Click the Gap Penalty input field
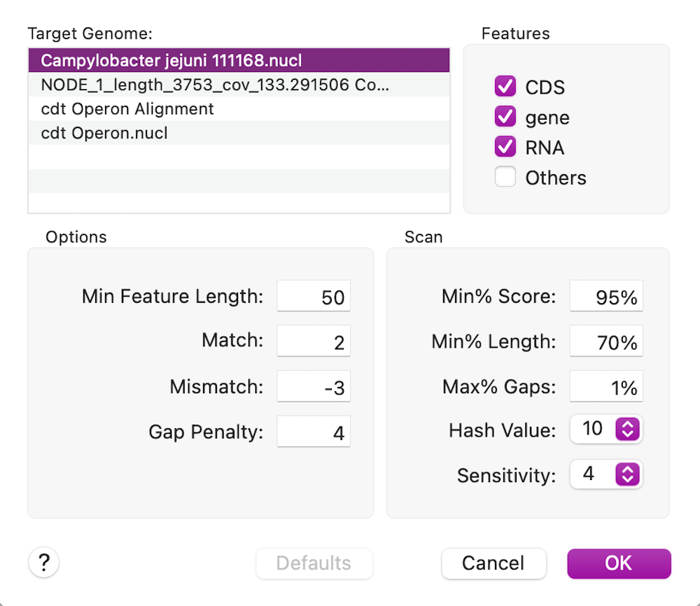Screen dimensions: 700x606 click(x=313, y=432)
